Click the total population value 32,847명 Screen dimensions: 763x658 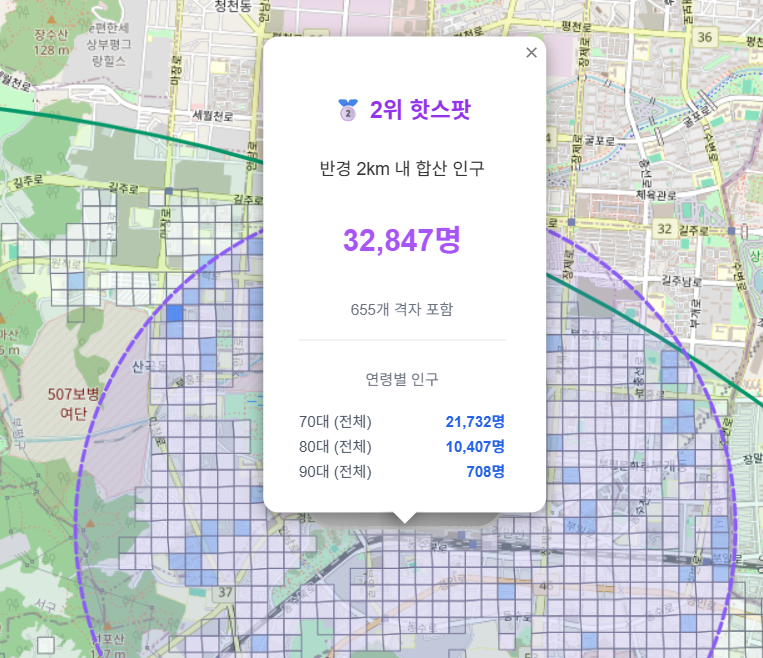pos(402,239)
